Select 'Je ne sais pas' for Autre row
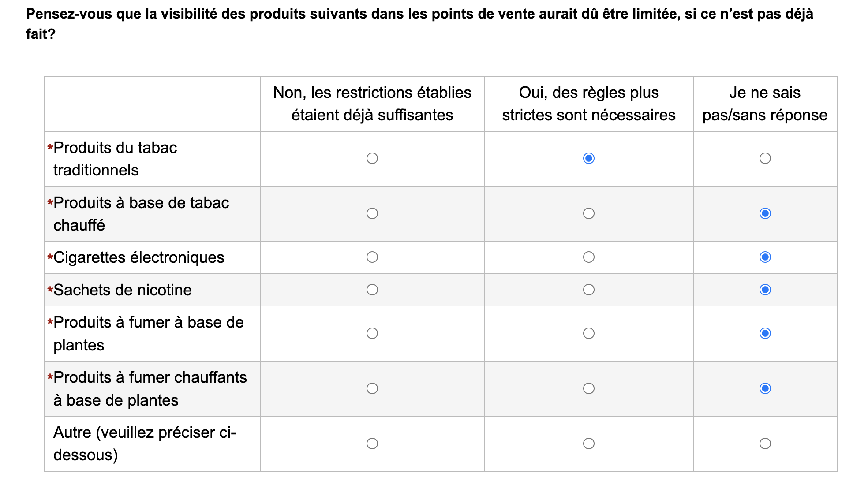868x492 pixels. click(765, 444)
